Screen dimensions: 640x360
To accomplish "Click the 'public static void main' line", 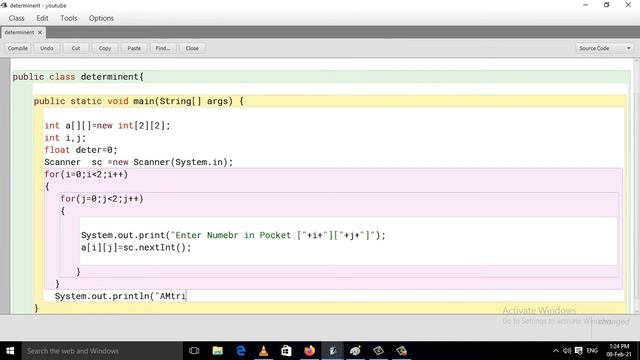I will pos(139,101).
